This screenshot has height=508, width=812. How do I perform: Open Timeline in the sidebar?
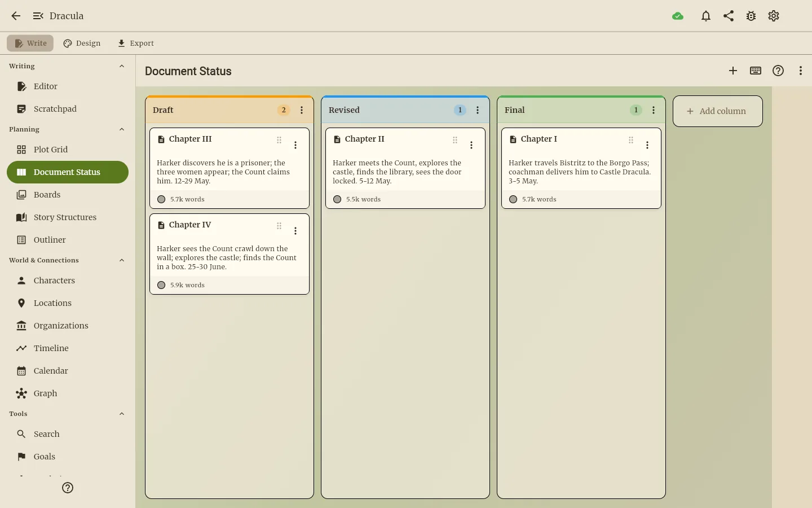pos(68,348)
